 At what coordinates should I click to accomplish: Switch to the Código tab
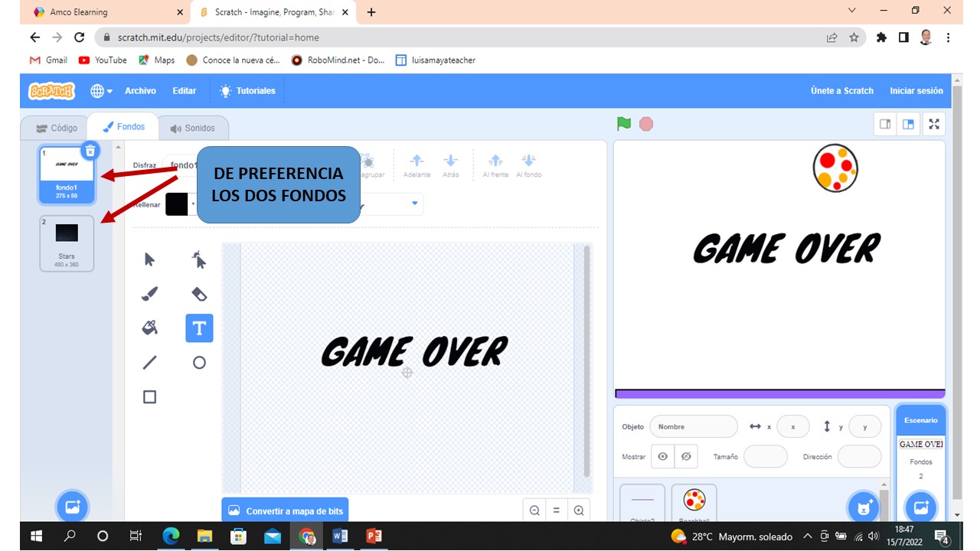point(54,128)
